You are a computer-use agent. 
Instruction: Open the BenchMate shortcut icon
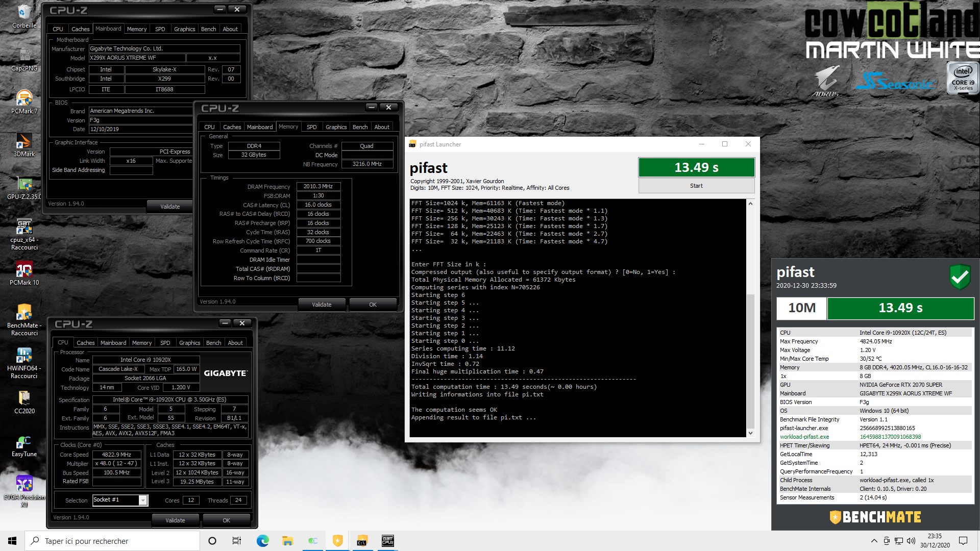coord(24,319)
